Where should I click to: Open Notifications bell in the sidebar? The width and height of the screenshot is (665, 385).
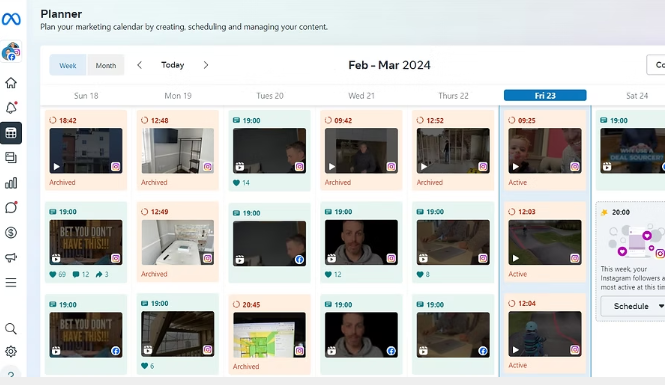11,108
